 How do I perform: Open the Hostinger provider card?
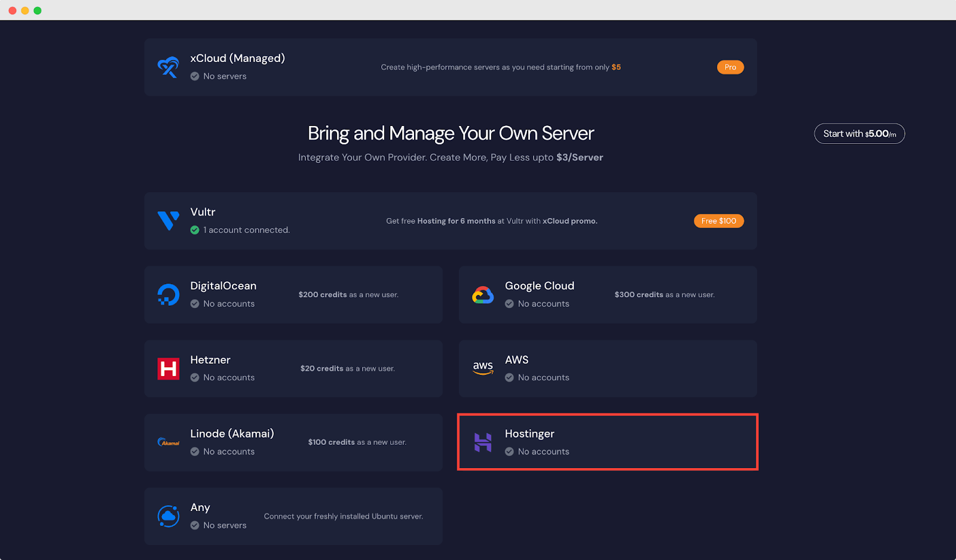(x=607, y=442)
